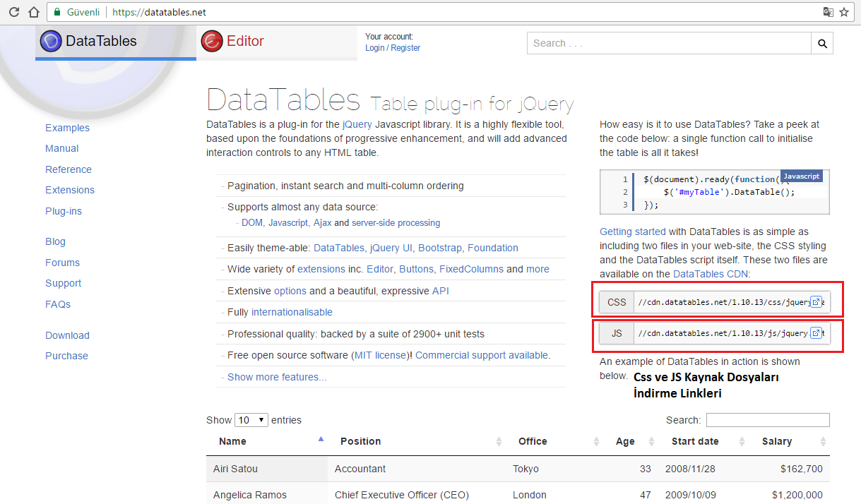This screenshot has width=861, height=504.
Task: Click the browser home icon
Action: click(32, 11)
